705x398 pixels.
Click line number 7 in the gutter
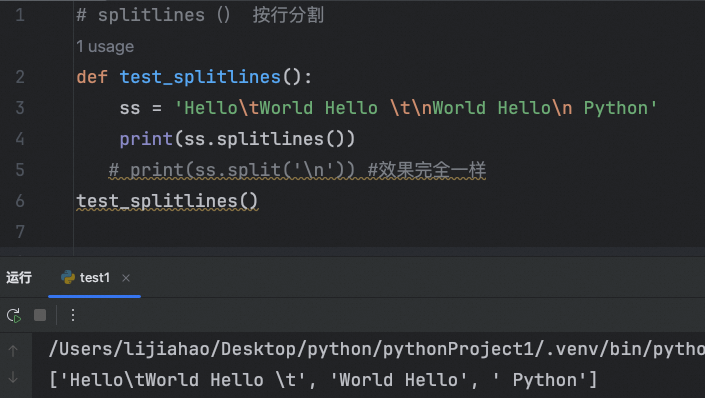20,232
